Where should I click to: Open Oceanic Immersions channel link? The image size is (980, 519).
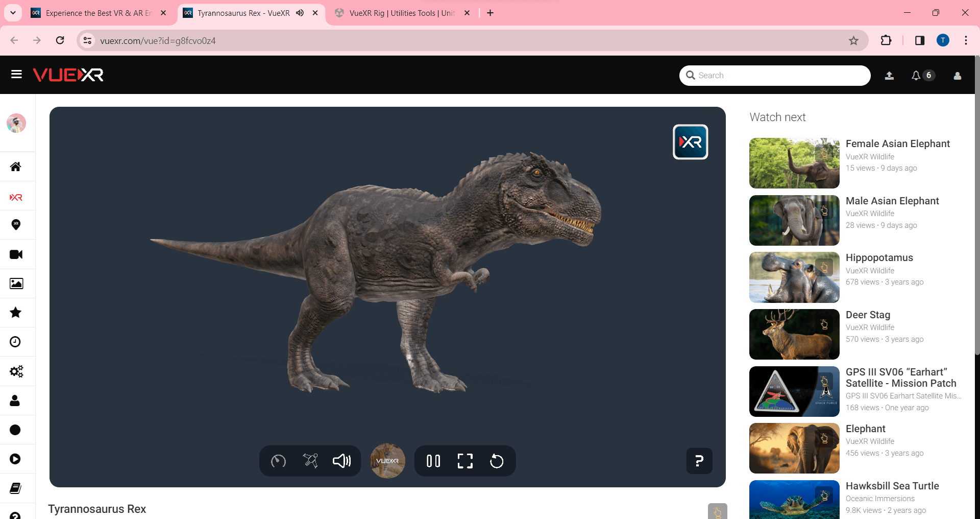(880, 499)
